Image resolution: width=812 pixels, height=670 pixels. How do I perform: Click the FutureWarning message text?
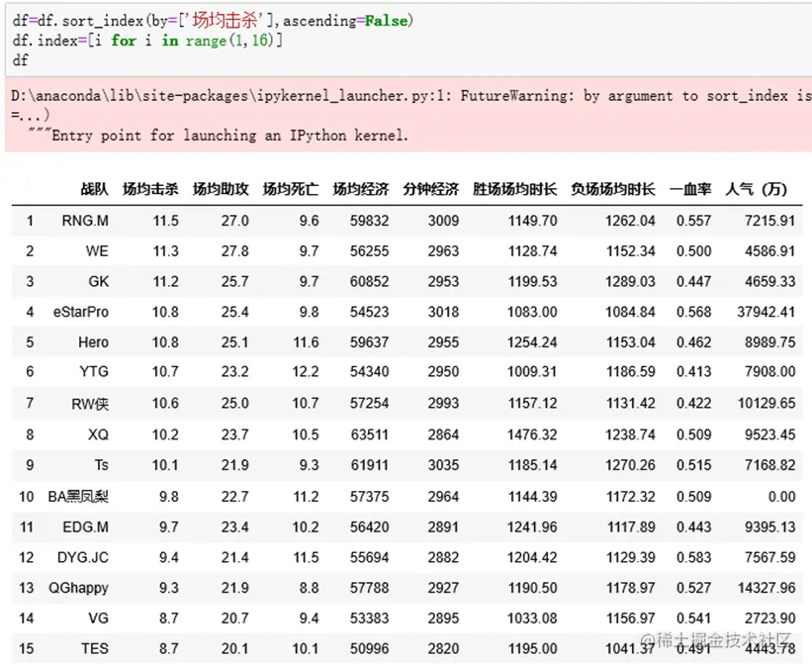(410, 115)
